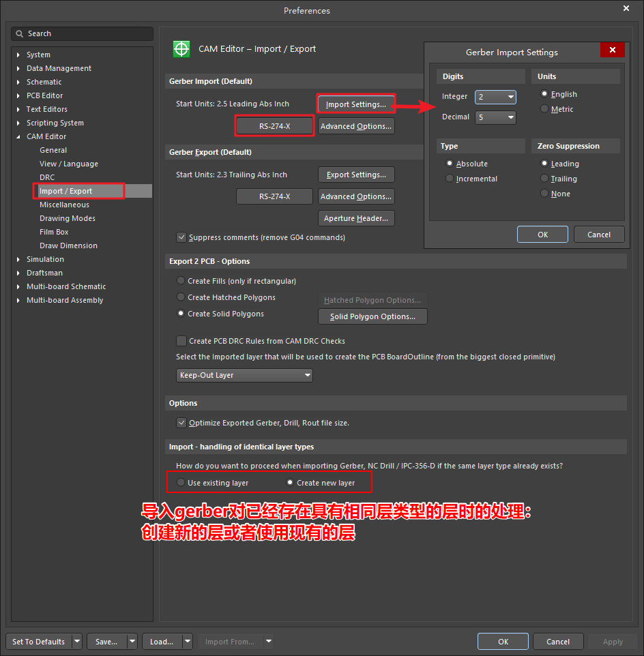This screenshot has height=656, width=644.
Task: Click OK in Preferences footer
Action: pyautogui.click(x=503, y=642)
